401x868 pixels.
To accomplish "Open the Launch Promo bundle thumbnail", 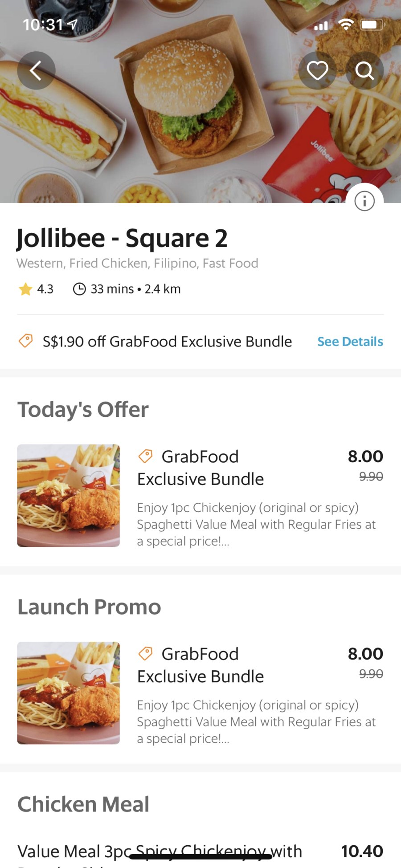I will 68,693.
